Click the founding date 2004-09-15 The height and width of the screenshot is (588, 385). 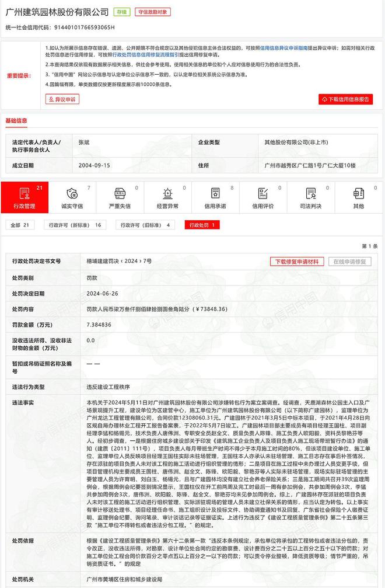pos(94,165)
